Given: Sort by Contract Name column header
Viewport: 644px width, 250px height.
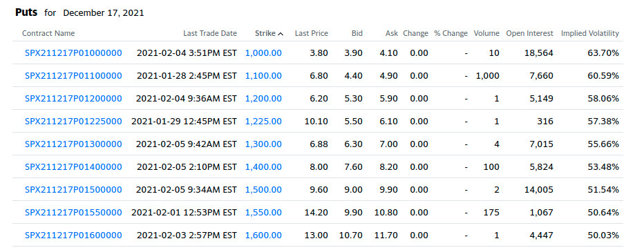Looking at the screenshot, I should 48,34.
